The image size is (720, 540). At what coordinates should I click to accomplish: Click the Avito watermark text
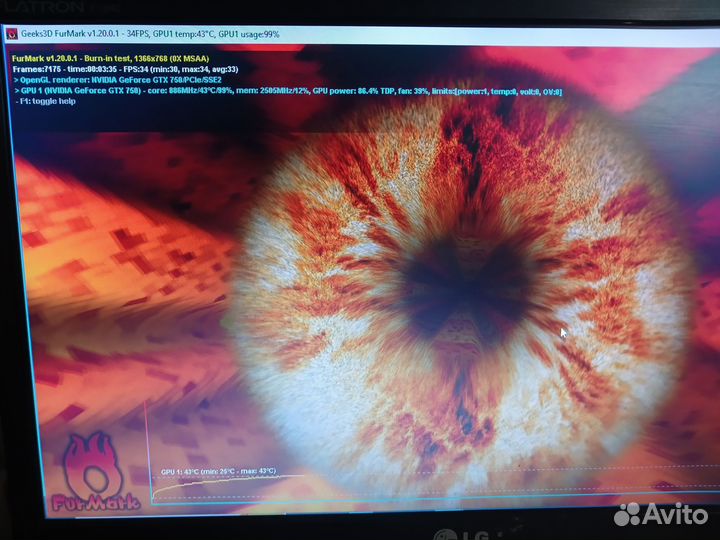click(x=682, y=513)
